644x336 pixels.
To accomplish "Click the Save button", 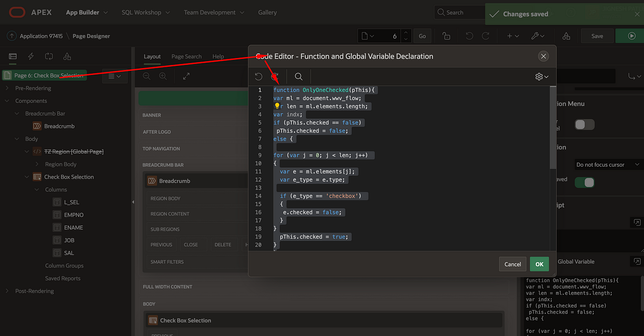I will tap(597, 36).
